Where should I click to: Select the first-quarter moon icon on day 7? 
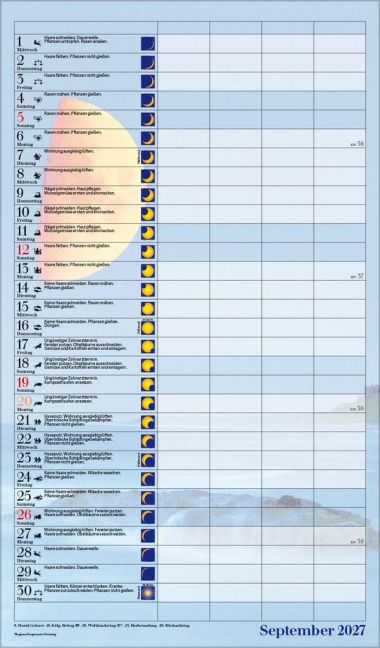point(148,157)
